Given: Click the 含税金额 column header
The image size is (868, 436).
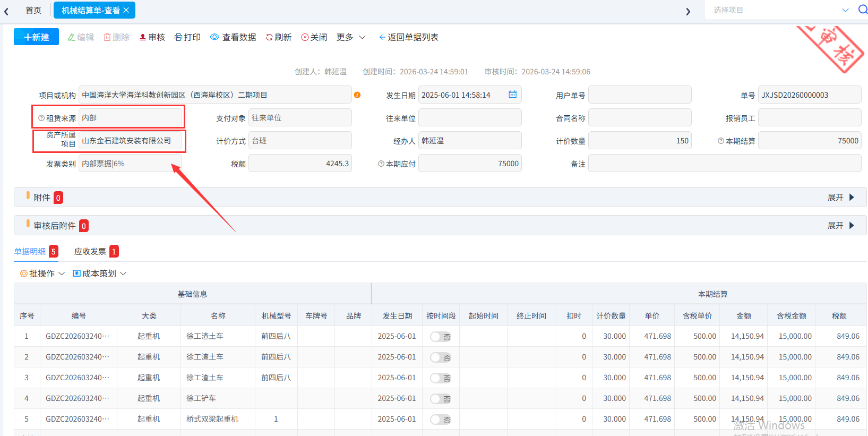Looking at the screenshot, I should coord(792,315).
